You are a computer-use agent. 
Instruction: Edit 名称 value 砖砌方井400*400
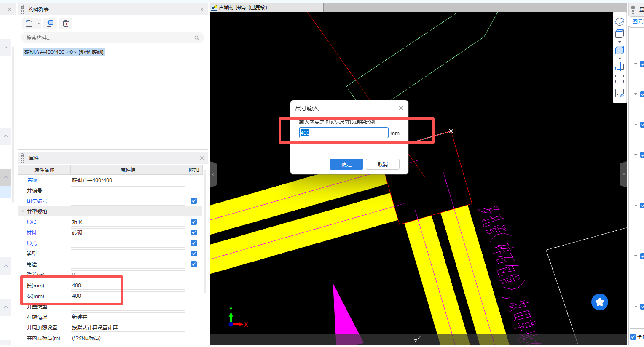tap(128, 180)
